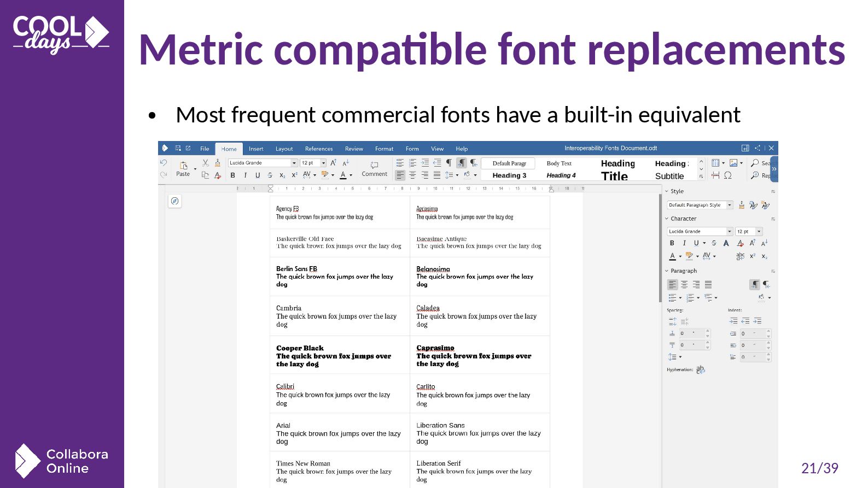Open the File menu
Viewport: 868px width, 488px height.
tap(205, 149)
